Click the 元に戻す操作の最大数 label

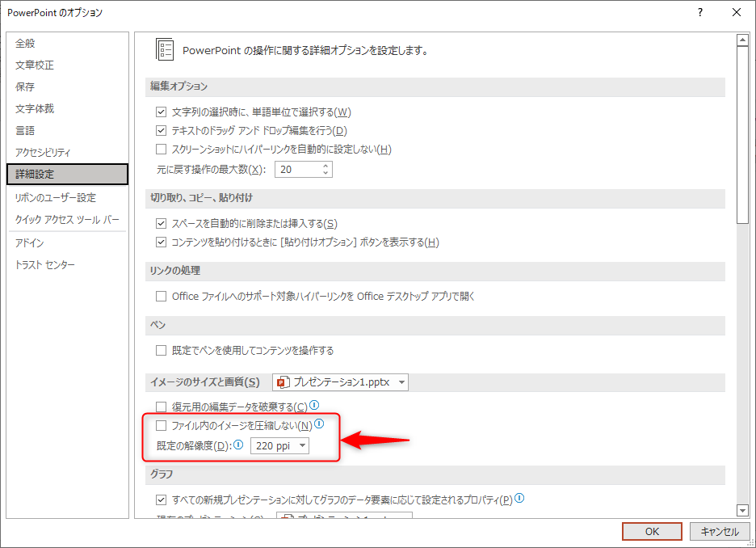[211, 169]
